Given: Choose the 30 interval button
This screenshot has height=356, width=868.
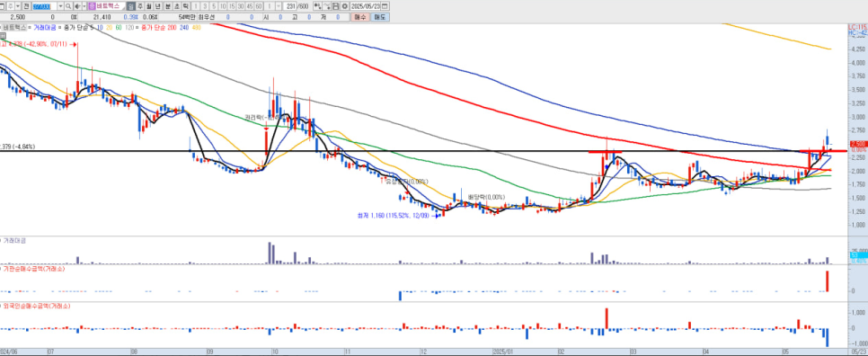Looking at the screenshot, I should coord(240,6).
